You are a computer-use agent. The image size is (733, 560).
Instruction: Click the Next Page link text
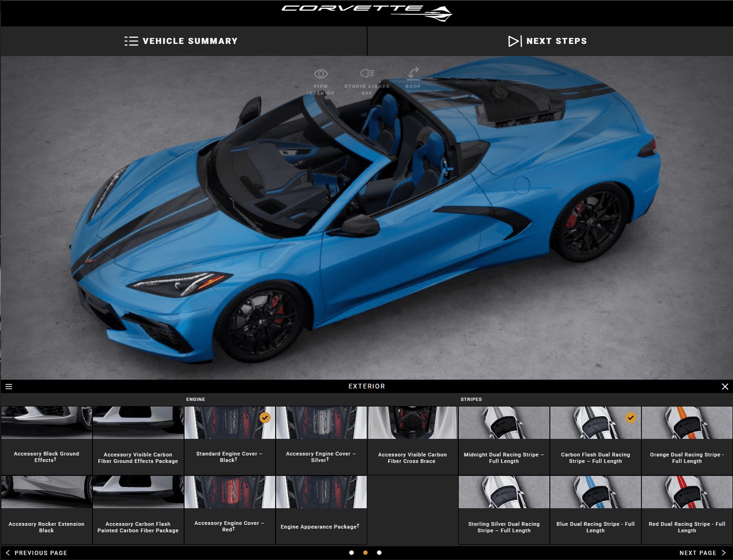(698, 553)
